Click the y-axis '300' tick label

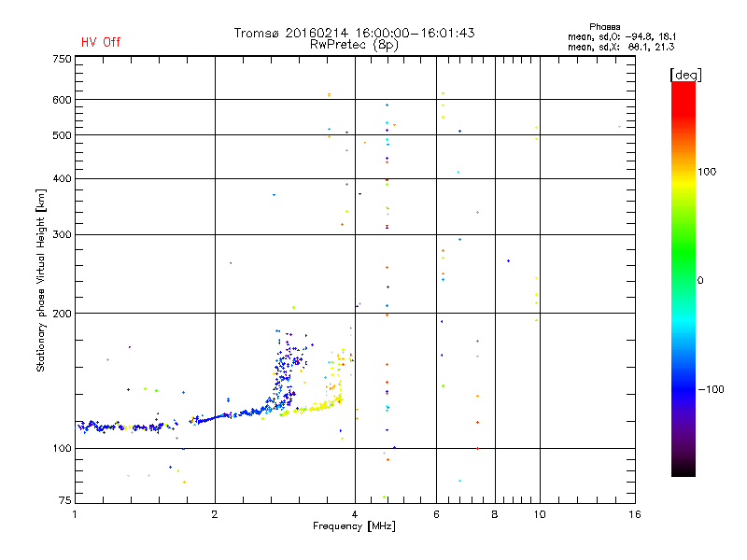click(x=62, y=234)
